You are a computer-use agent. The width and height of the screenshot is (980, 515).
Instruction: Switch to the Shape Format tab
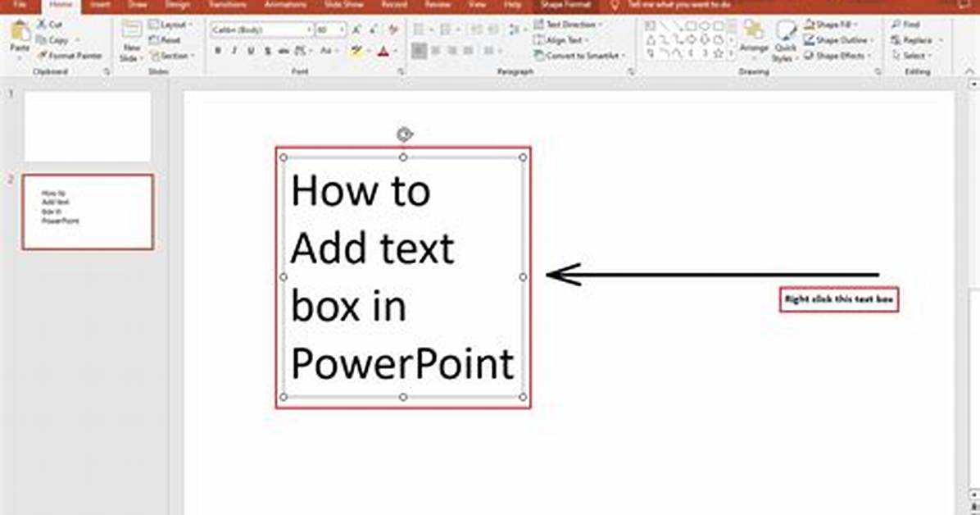click(565, 4)
